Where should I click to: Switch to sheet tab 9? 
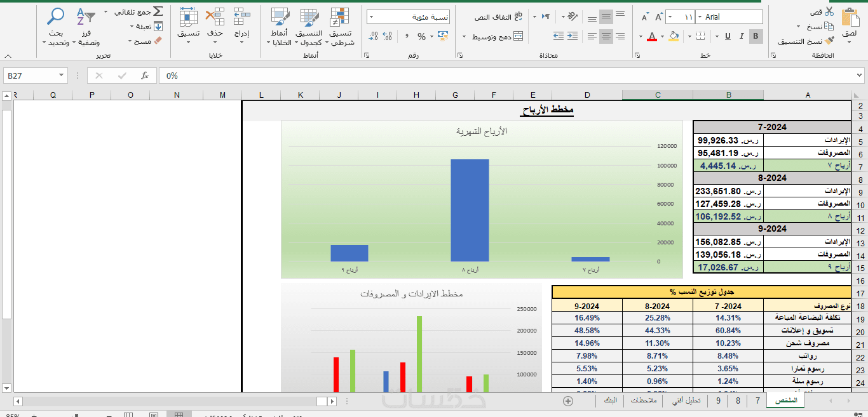718,400
